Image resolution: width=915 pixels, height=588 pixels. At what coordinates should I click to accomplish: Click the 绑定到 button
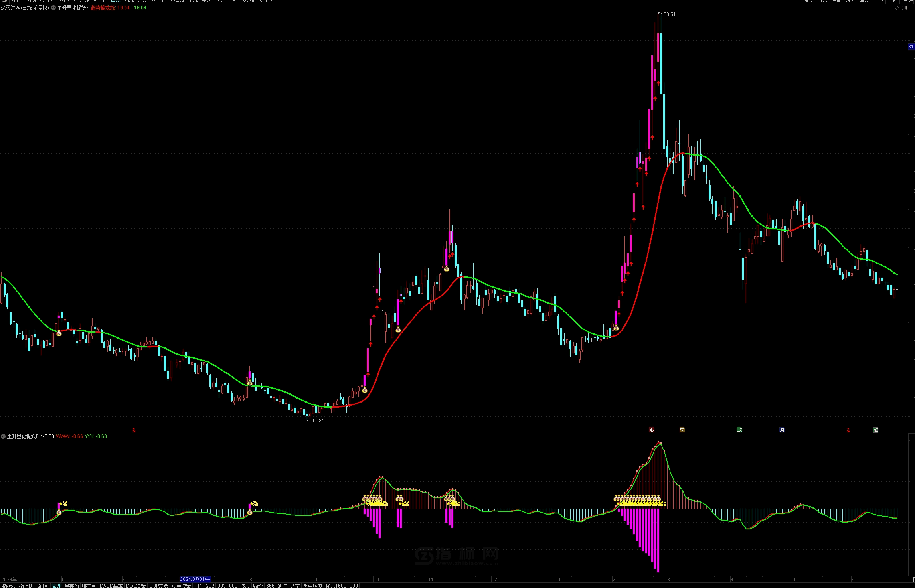pos(89,586)
